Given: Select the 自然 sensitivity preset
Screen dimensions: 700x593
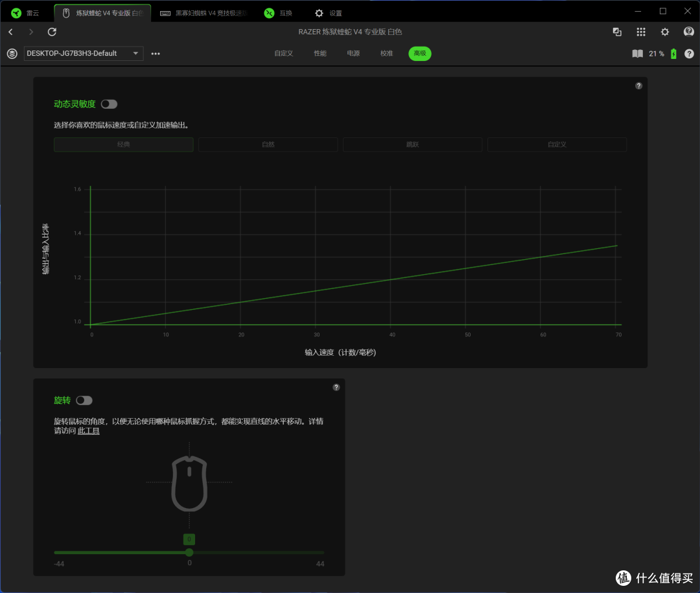Looking at the screenshot, I should (x=268, y=145).
